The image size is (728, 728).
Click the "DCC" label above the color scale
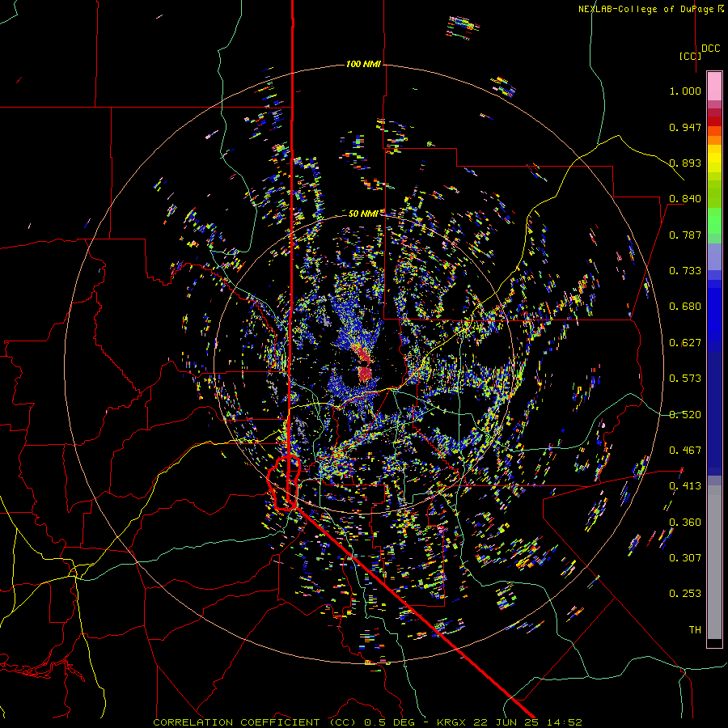tap(711, 49)
